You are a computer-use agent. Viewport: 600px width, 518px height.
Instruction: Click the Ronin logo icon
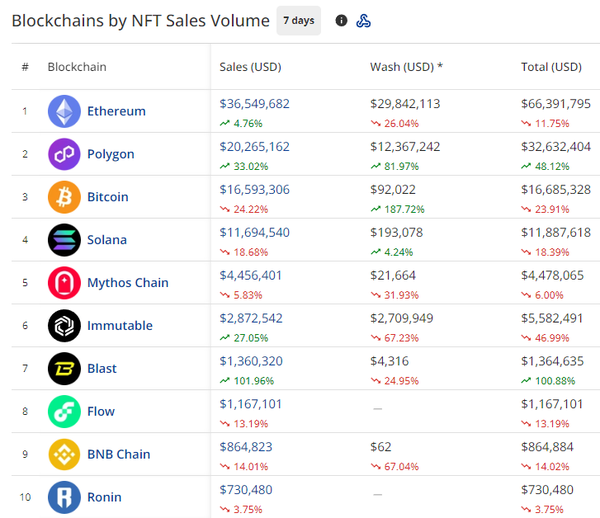click(64, 497)
